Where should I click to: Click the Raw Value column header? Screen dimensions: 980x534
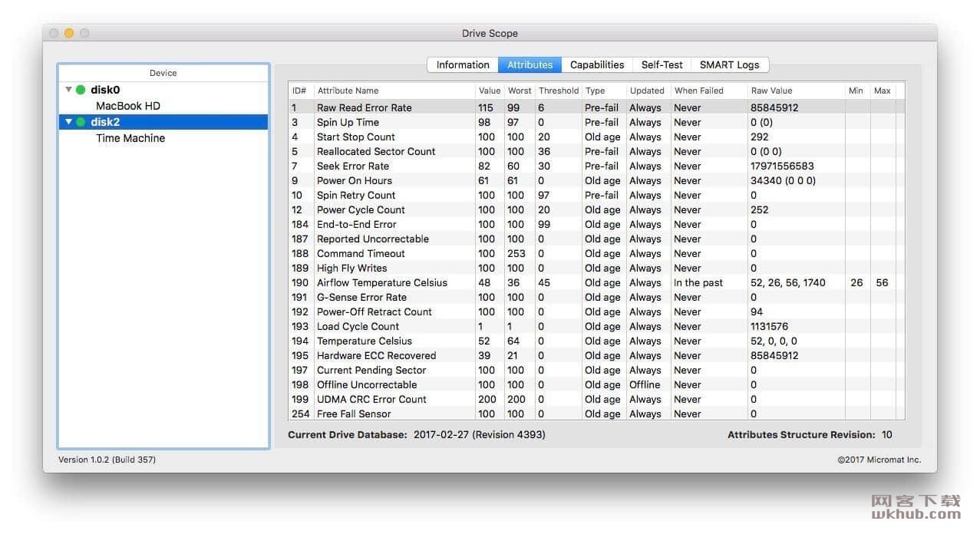(x=797, y=91)
